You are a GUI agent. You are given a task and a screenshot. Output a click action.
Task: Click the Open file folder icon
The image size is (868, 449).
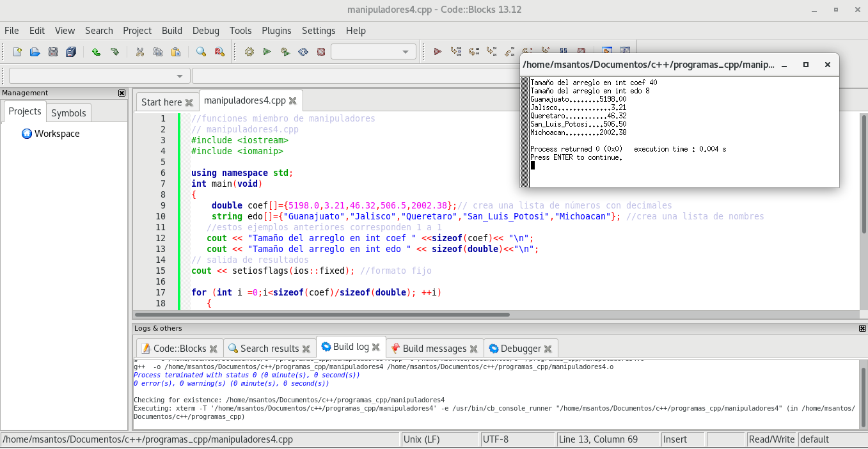coord(35,52)
